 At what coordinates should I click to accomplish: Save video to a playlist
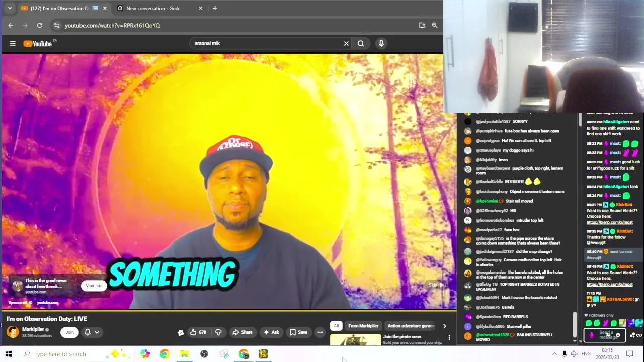click(298, 332)
